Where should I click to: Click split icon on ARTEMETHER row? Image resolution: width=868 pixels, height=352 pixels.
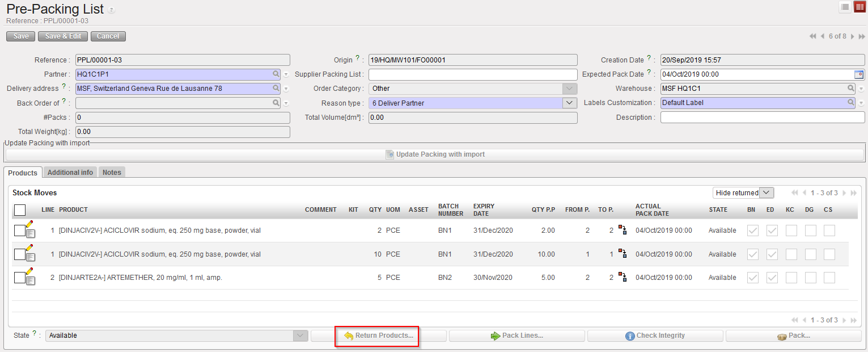(x=623, y=278)
